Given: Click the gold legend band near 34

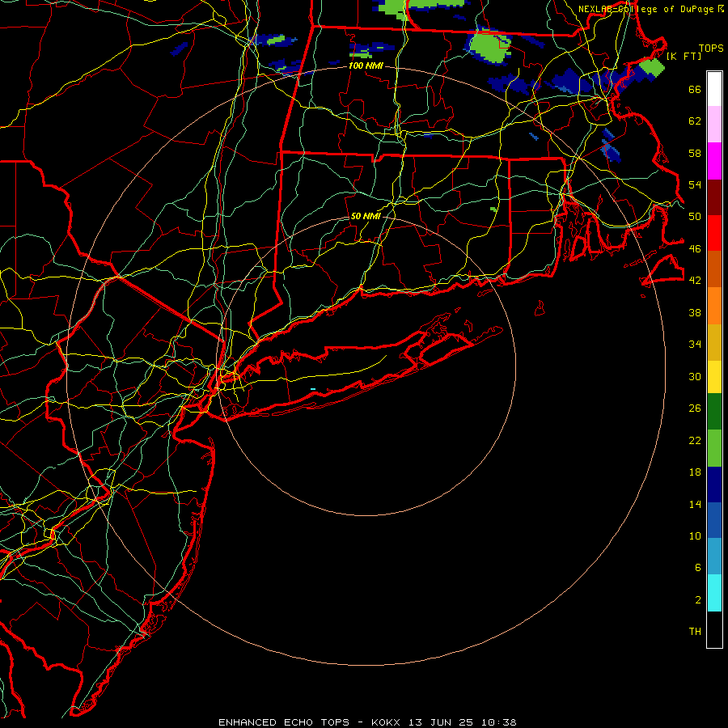Looking at the screenshot, I should click(x=714, y=342).
